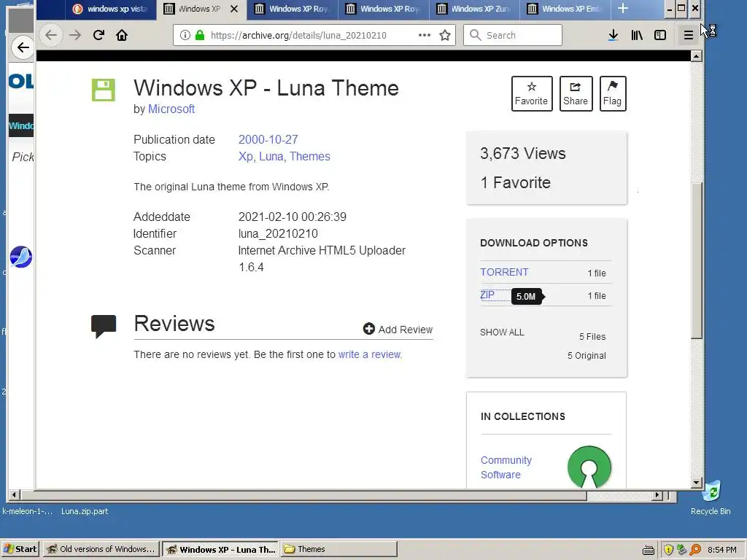Click the orange magnifier tray icon

pyautogui.click(x=695, y=550)
